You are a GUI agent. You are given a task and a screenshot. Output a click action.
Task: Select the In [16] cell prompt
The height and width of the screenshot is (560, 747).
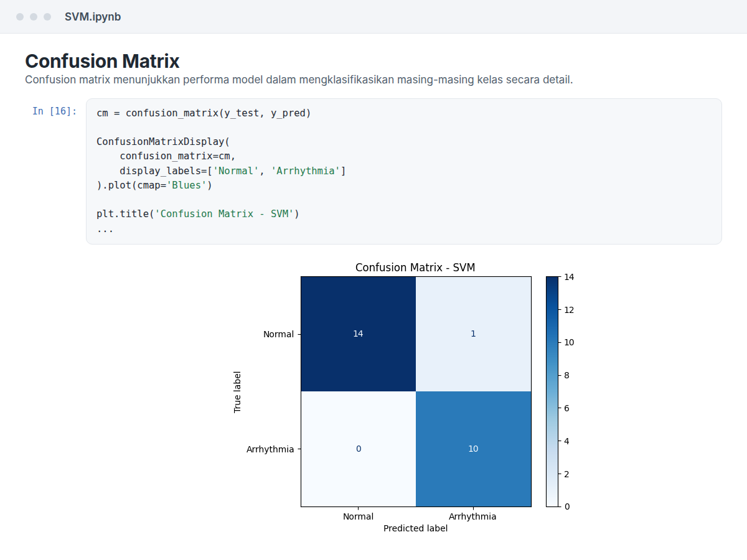pos(55,111)
